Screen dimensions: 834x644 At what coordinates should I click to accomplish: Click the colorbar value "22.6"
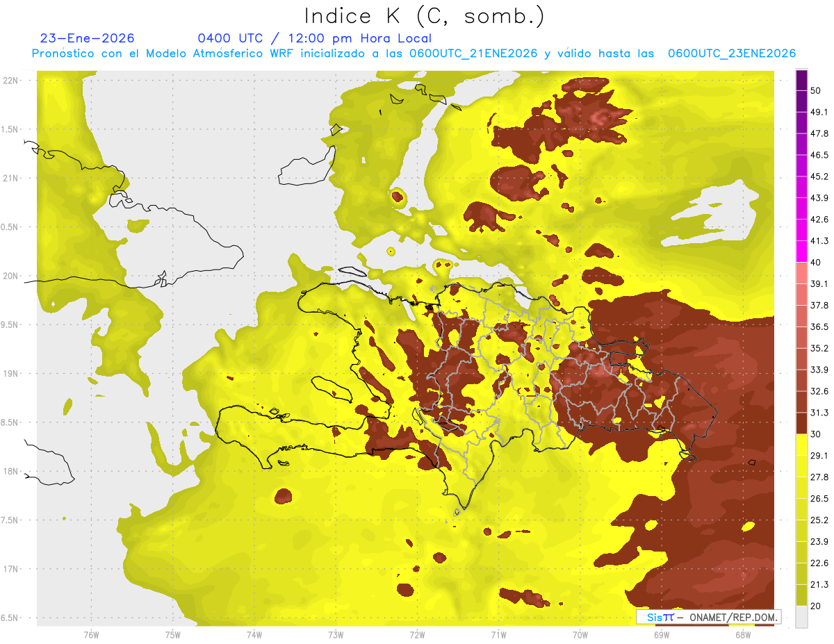coord(819,563)
